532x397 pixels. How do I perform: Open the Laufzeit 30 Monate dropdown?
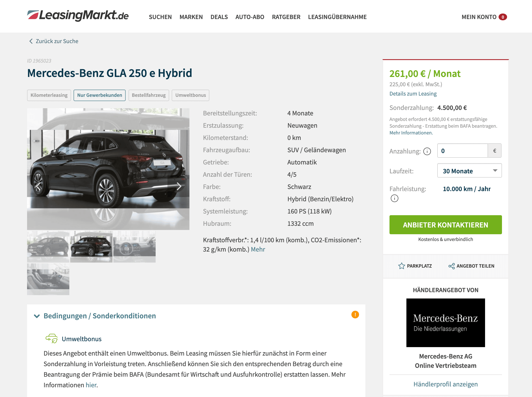[469, 171]
